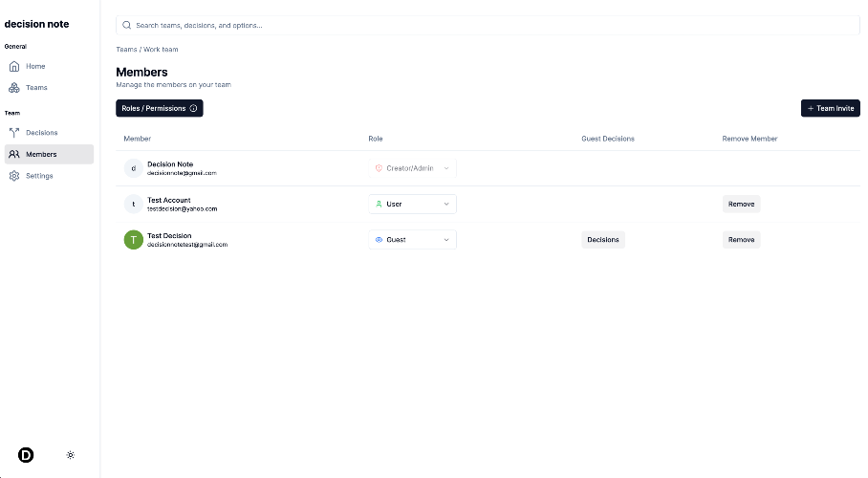Click the Test Account 't' avatar
868x478 pixels.
tap(134, 204)
